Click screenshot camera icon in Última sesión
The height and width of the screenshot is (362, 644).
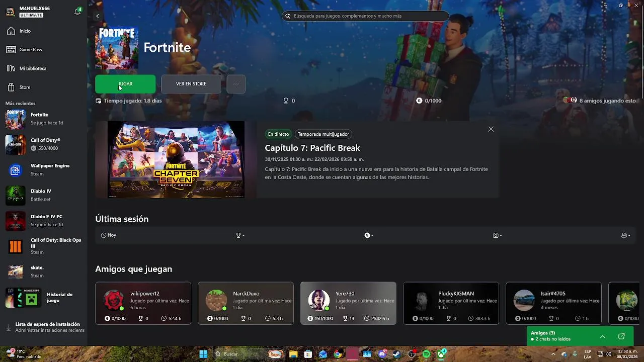pyautogui.click(x=496, y=235)
